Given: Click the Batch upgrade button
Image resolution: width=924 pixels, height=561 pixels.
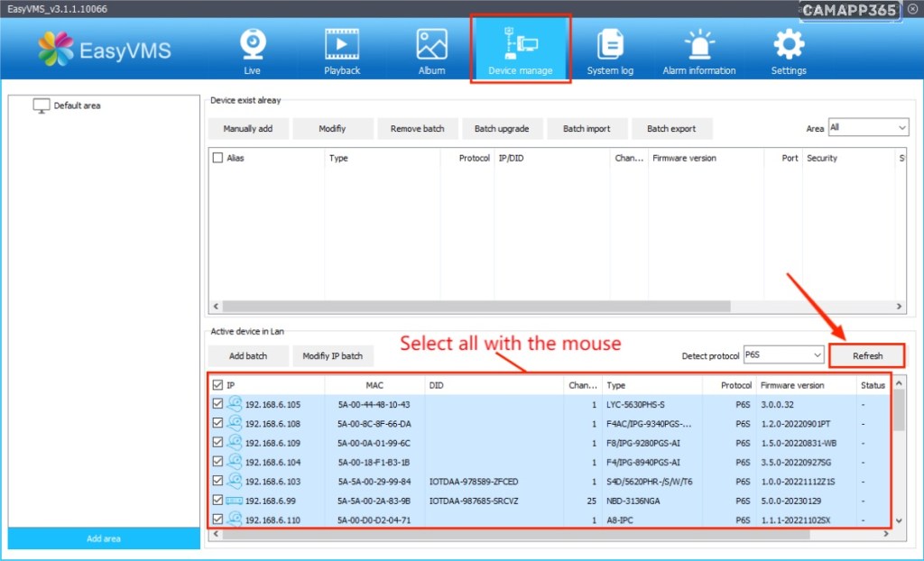Looking at the screenshot, I should pos(502,129).
